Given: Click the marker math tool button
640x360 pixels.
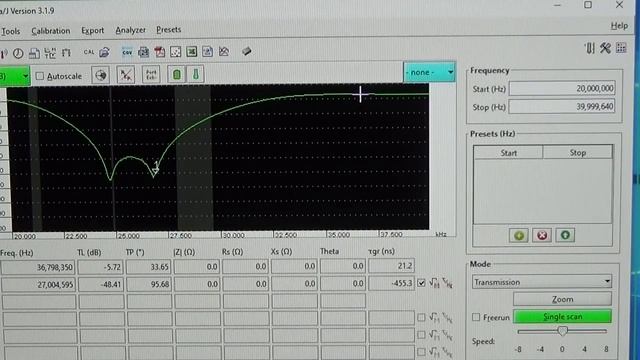Looking at the screenshot, I should coord(126,75).
